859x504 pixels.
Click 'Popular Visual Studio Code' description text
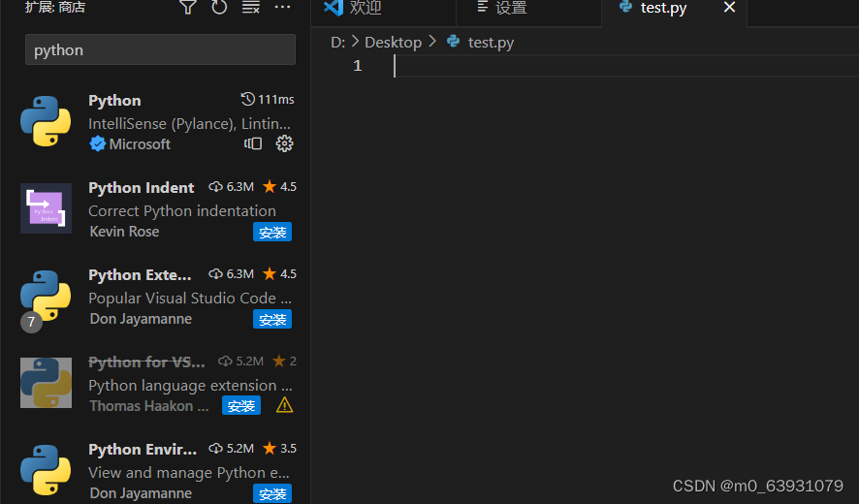click(190, 298)
